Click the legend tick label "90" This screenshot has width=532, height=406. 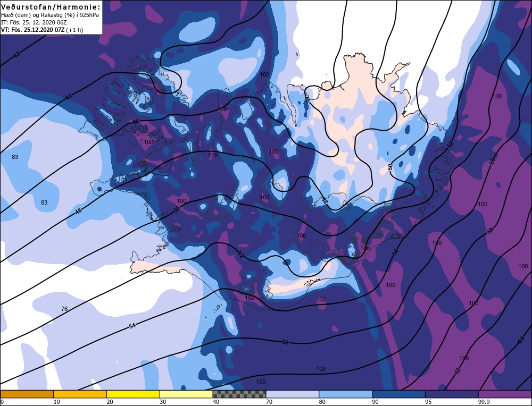(375, 402)
